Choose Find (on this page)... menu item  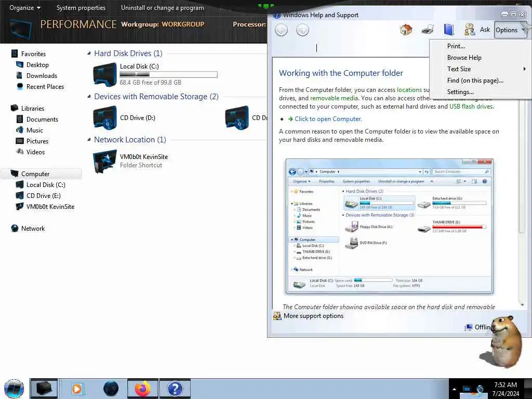[481, 81]
